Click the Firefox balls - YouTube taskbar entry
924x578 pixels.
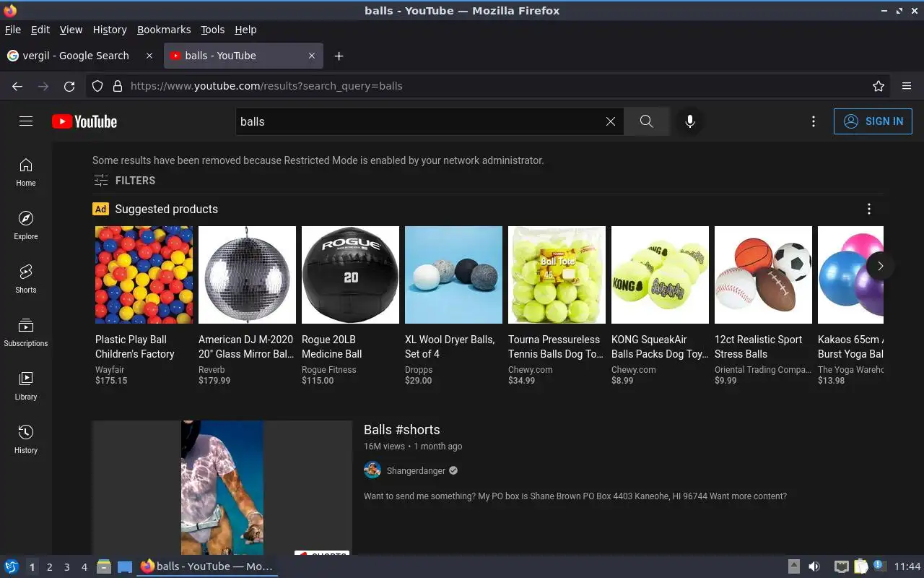[x=207, y=566]
